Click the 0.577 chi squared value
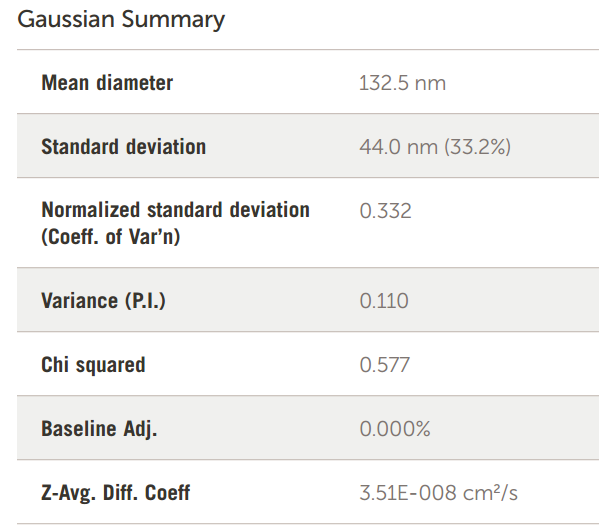The image size is (610, 532). pos(384,365)
